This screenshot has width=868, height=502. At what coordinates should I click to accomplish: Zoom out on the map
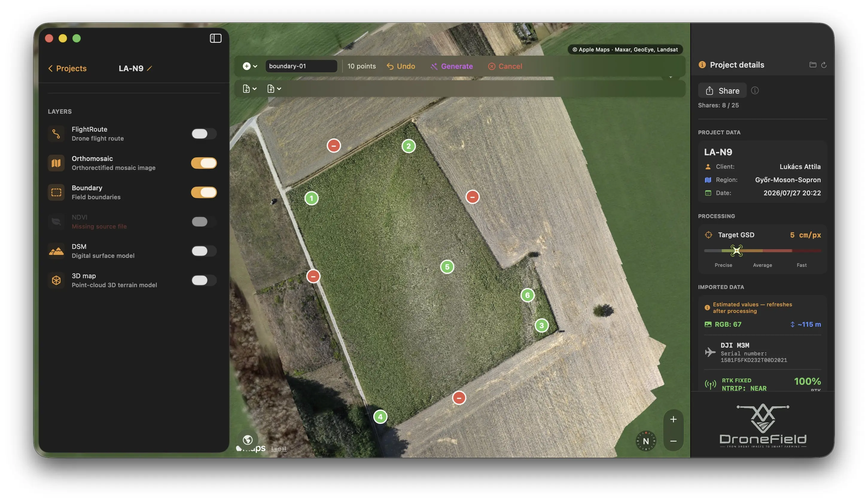tap(673, 441)
